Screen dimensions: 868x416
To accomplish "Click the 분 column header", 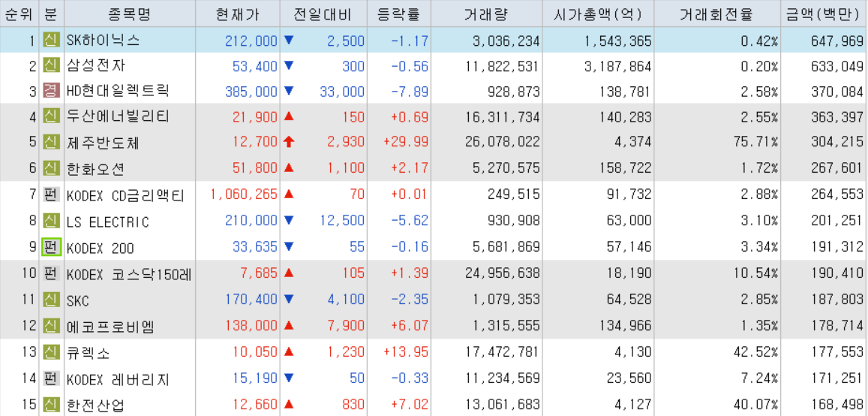I will coord(51,14).
